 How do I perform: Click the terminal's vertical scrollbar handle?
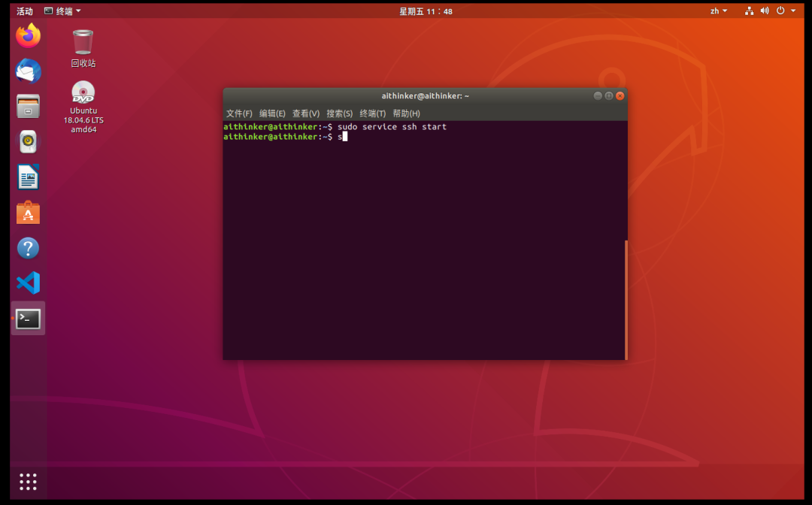point(626,300)
